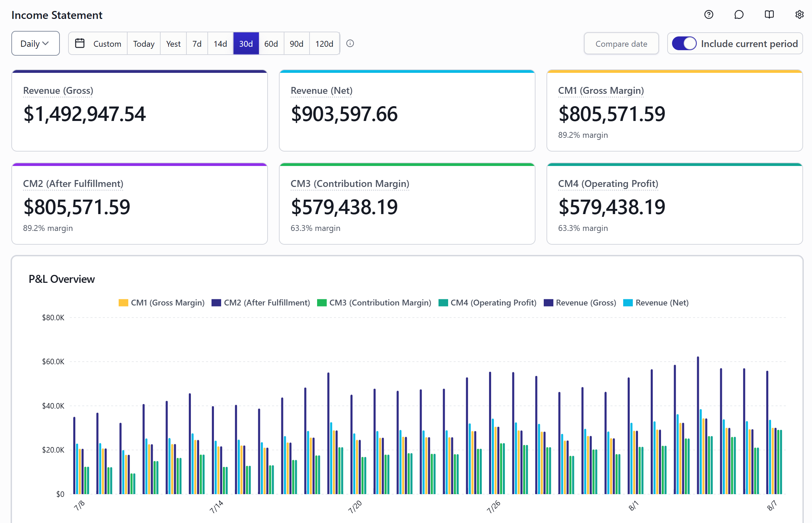Toggle Revenue (Net) cyan legend swatch
The height and width of the screenshot is (523, 812).
tap(628, 303)
